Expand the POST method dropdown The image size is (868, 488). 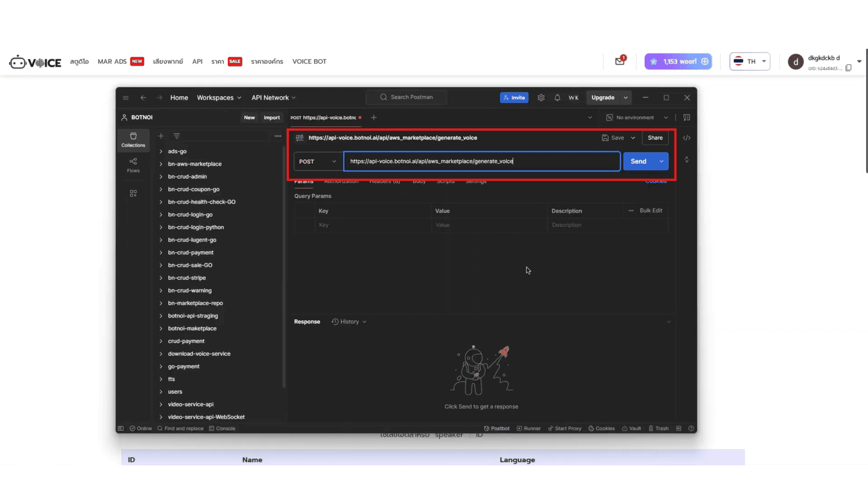(x=318, y=161)
